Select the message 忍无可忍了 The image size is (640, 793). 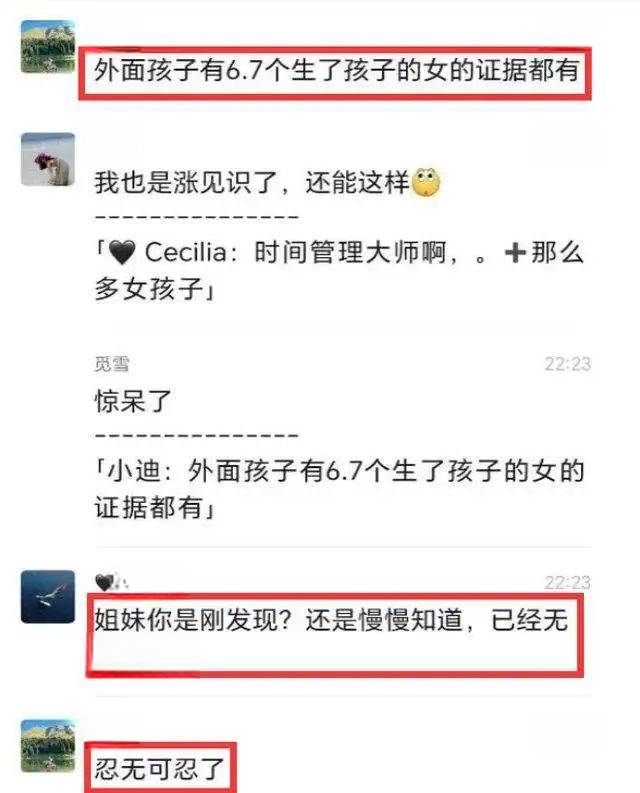(159, 769)
